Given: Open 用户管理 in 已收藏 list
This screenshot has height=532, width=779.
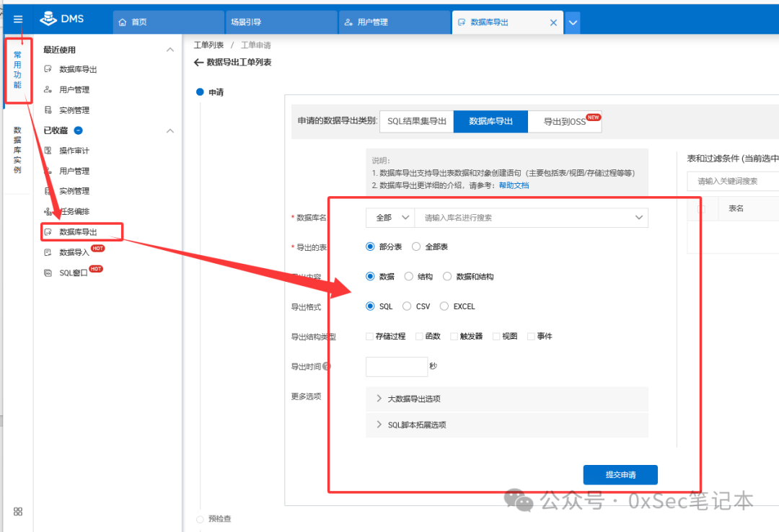Looking at the screenshot, I should point(74,171).
